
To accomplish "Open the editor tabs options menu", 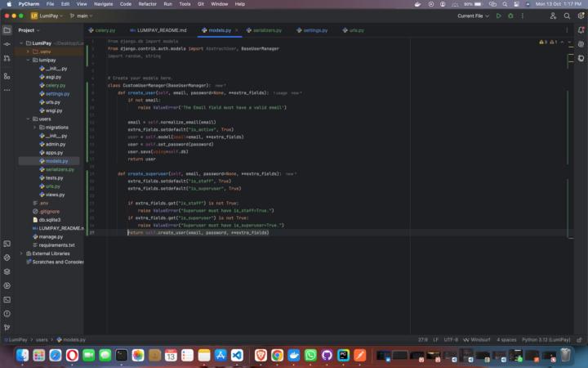I will [x=567, y=30].
